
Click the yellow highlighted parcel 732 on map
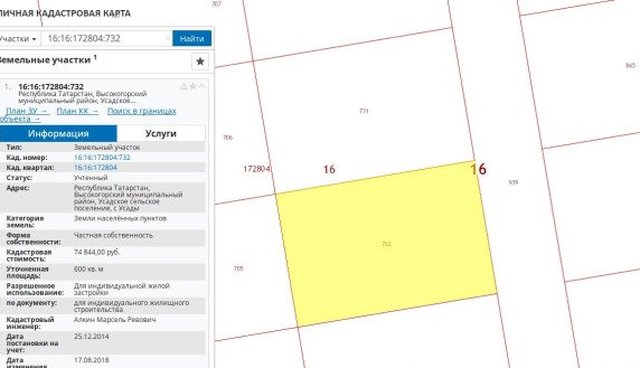click(x=386, y=244)
